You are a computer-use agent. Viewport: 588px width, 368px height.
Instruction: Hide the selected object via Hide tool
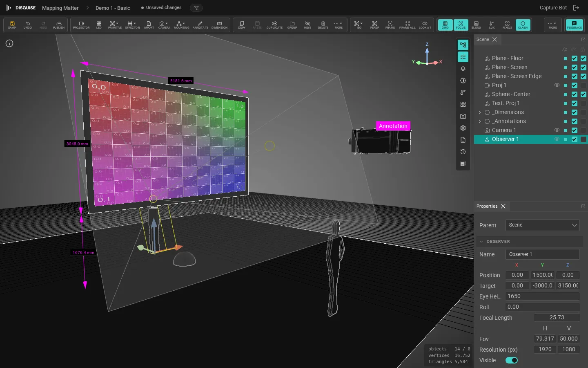pos(307,25)
